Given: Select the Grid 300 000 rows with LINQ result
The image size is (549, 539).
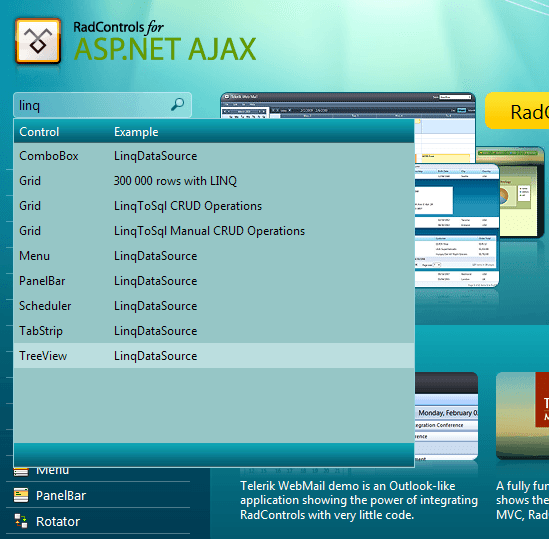Looking at the screenshot, I should pyautogui.click(x=214, y=181).
